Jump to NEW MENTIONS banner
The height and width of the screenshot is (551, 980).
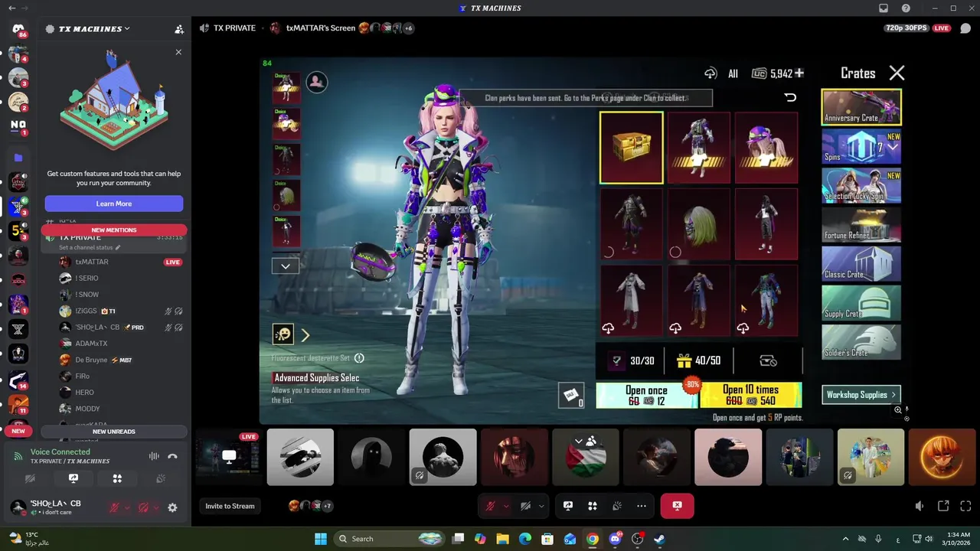[x=114, y=230]
